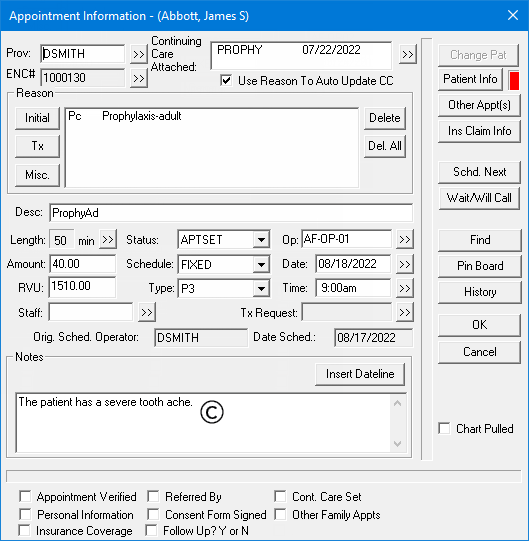Enable the Appointment Verified checkbox

point(25,497)
